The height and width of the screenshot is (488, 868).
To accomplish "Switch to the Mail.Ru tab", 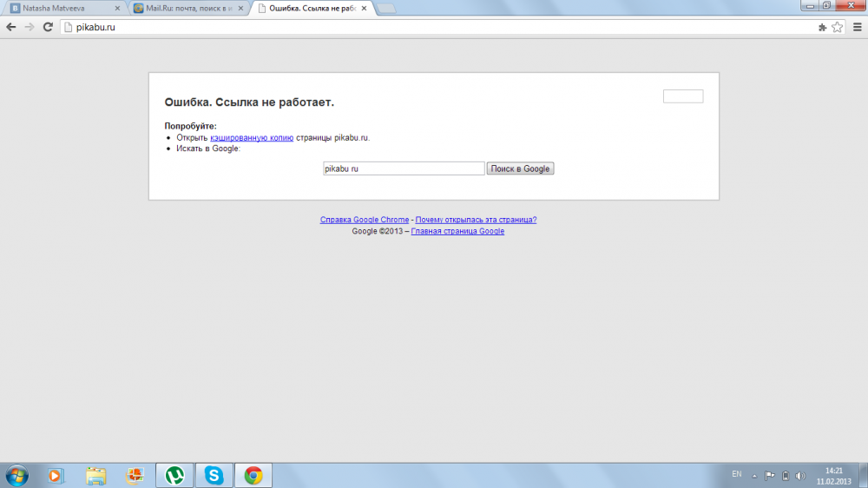I will tap(188, 9).
